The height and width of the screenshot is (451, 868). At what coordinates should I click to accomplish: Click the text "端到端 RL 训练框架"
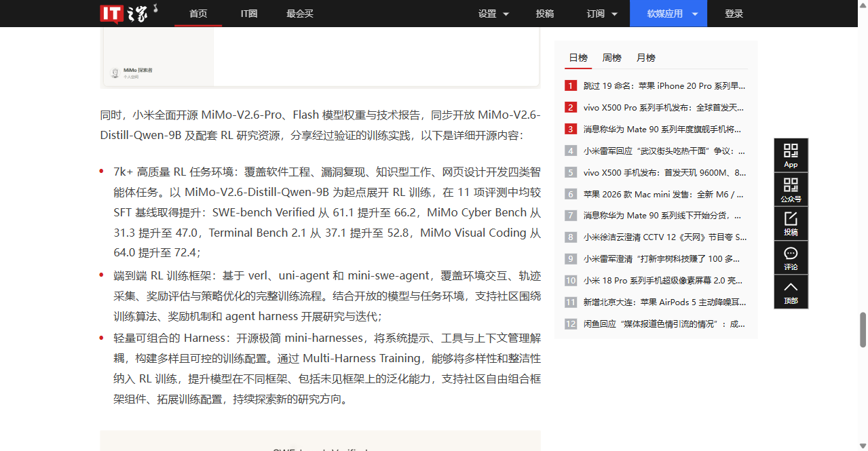click(x=162, y=276)
